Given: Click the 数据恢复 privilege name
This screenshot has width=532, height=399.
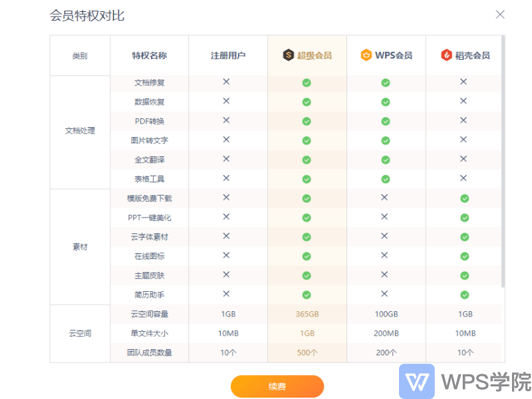Looking at the screenshot, I should [x=149, y=102].
